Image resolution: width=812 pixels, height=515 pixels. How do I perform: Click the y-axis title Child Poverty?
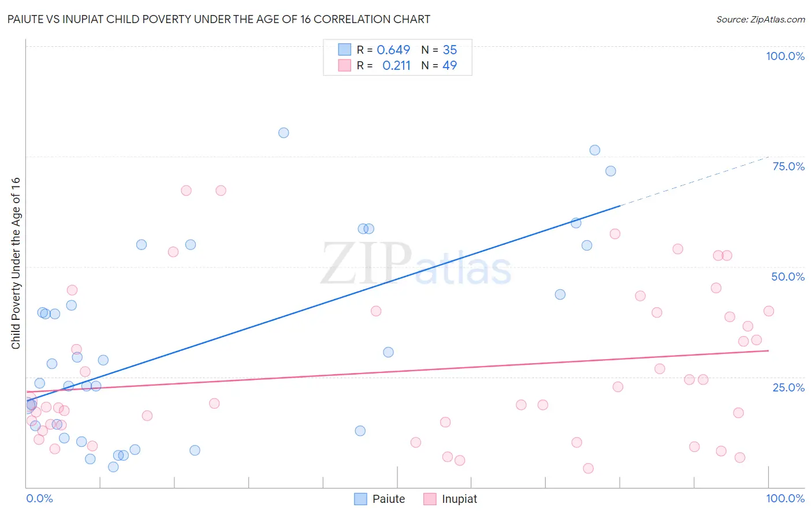point(16,263)
